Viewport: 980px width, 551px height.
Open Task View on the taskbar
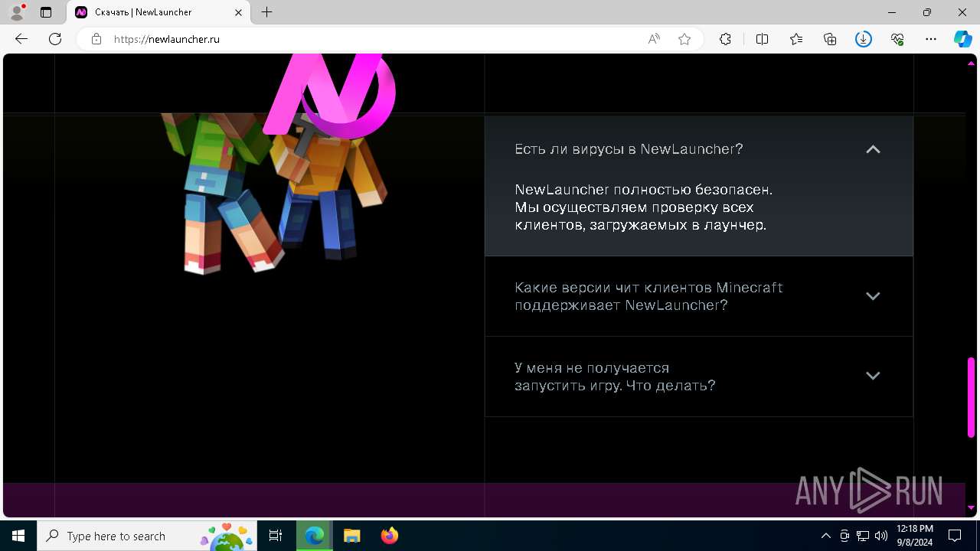coord(276,536)
